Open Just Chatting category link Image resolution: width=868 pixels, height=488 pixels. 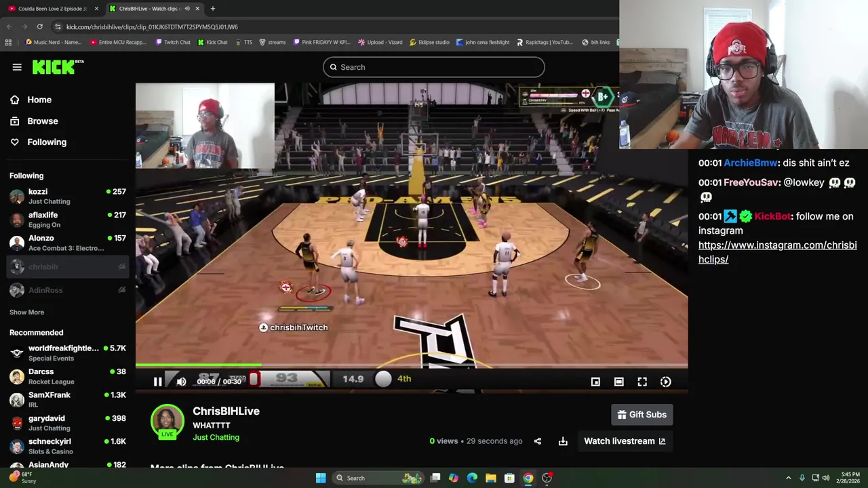click(216, 437)
